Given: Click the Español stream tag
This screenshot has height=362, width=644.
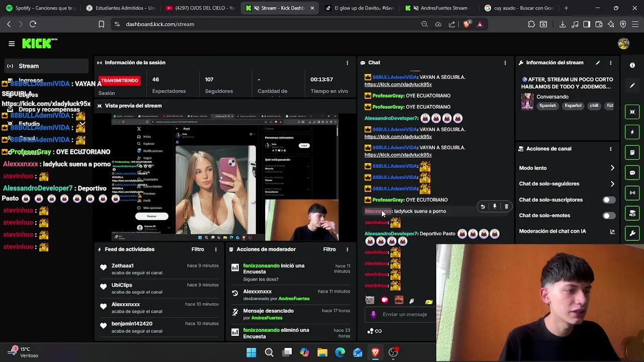Looking at the screenshot, I should tap(573, 106).
